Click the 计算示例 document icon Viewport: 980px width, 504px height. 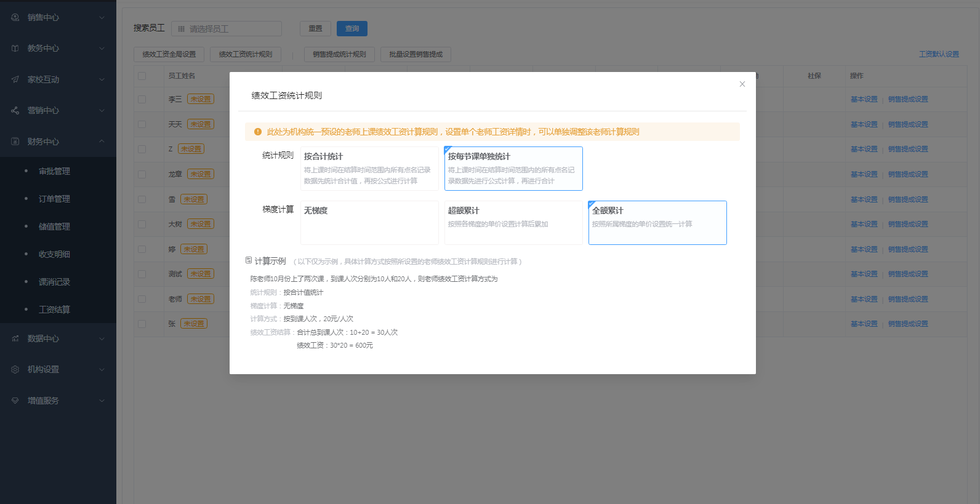click(x=249, y=260)
